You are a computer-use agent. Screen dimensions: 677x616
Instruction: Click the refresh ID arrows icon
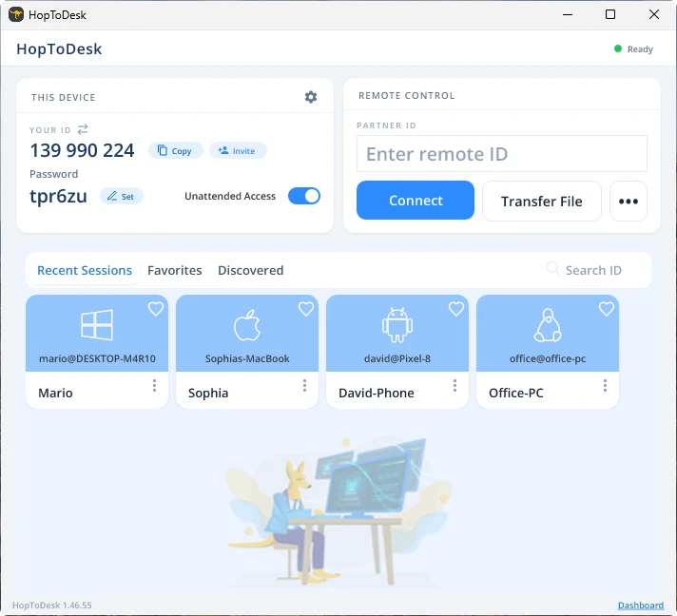tap(83, 129)
